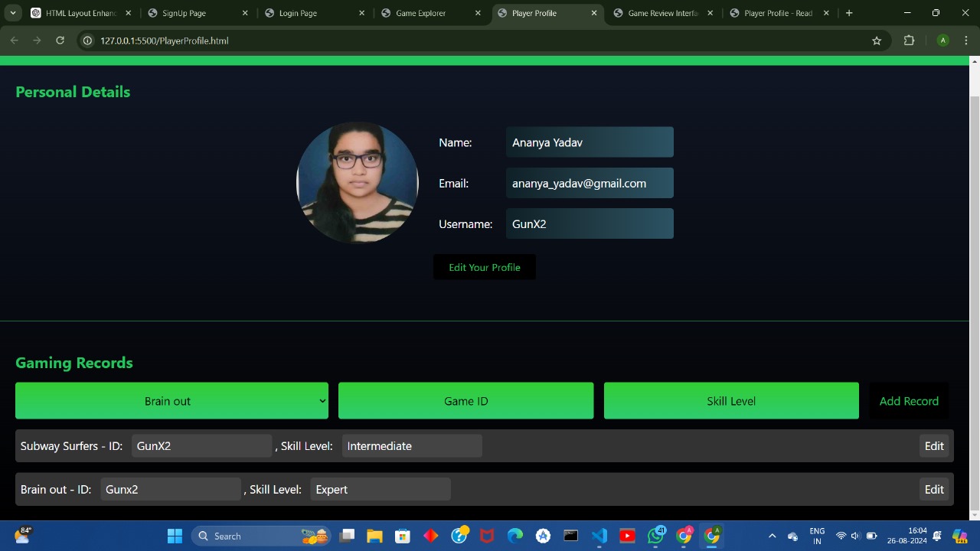Open the Get Help question mark app
The height and width of the screenshot is (551, 980).
click(x=459, y=536)
